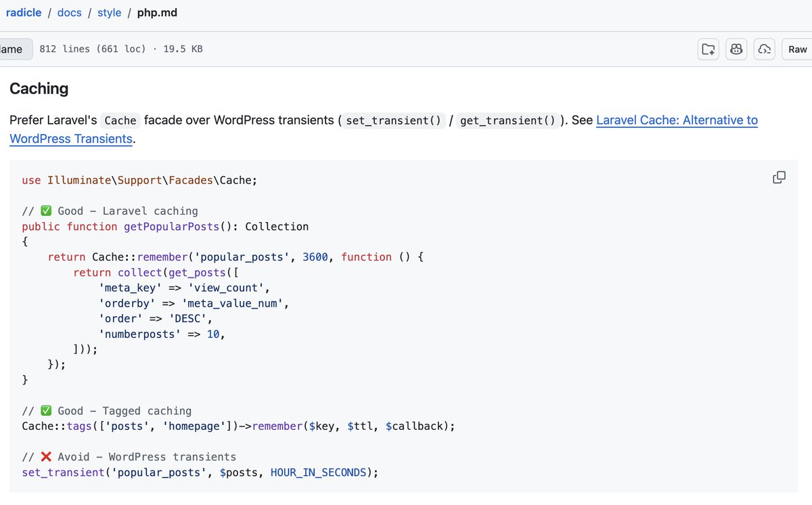Click the Cache::tags(['posts', 'homepage']) line
Screen dimensions: 812x505
tap(239, 426)
